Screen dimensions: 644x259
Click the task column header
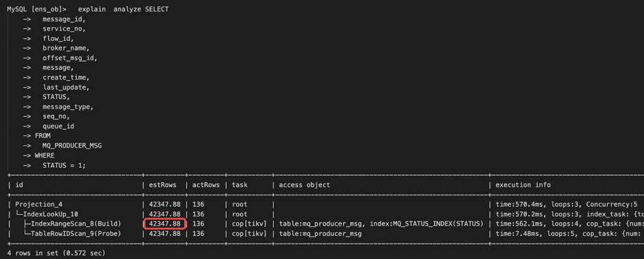tap(240, 185)
